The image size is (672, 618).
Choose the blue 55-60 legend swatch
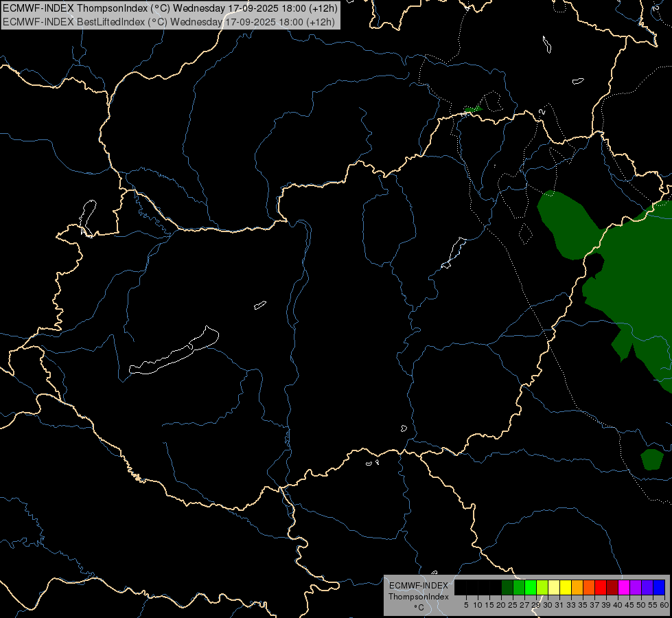(659, 587)
